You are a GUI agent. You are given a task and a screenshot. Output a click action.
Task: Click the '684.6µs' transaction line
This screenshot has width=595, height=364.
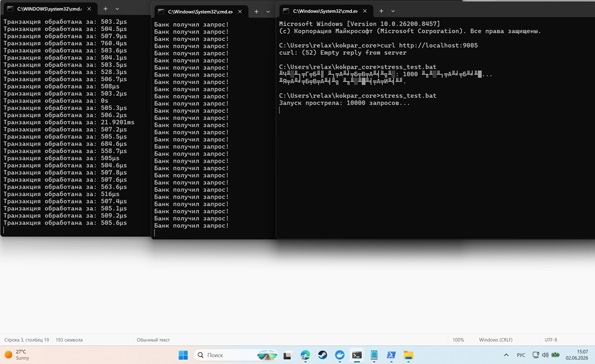tap(65, 144)
